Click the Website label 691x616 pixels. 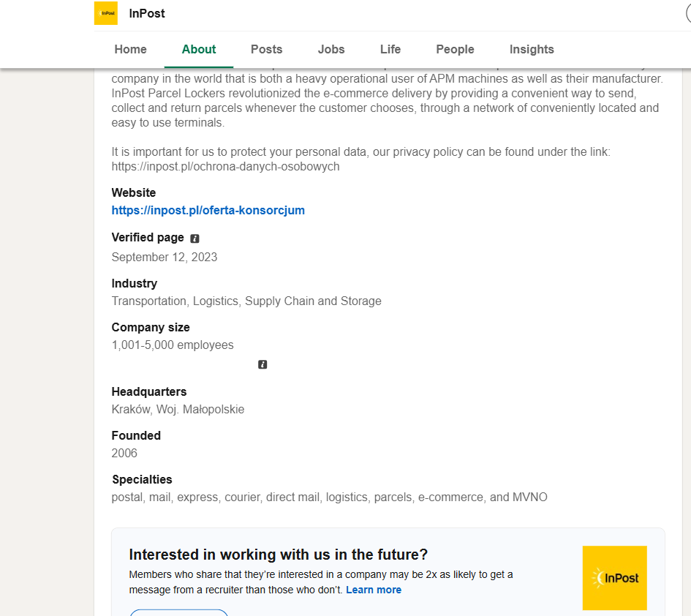tap(134, 192)
